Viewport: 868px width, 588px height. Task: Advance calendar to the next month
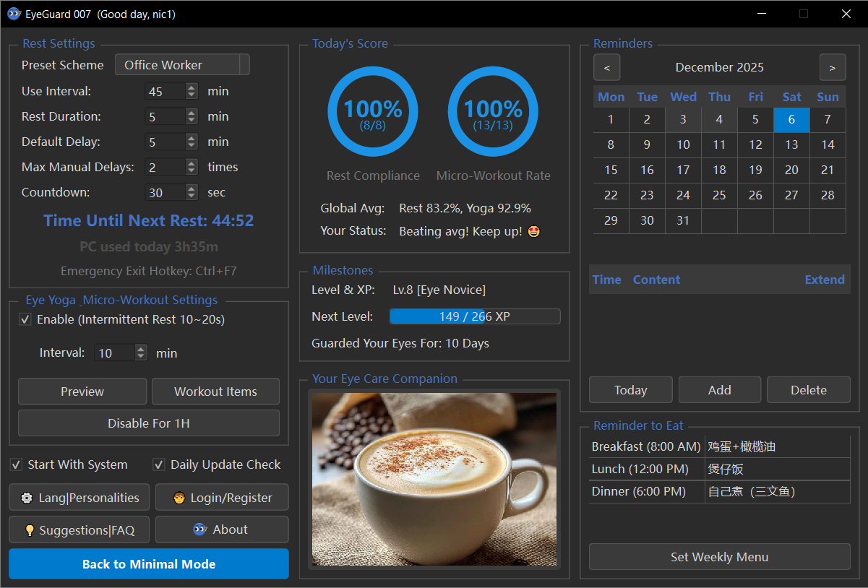tap(833, 67)
